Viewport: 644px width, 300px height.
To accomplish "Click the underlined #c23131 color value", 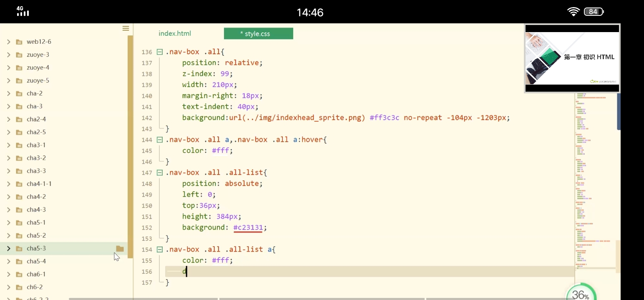I will pos(248,227).
